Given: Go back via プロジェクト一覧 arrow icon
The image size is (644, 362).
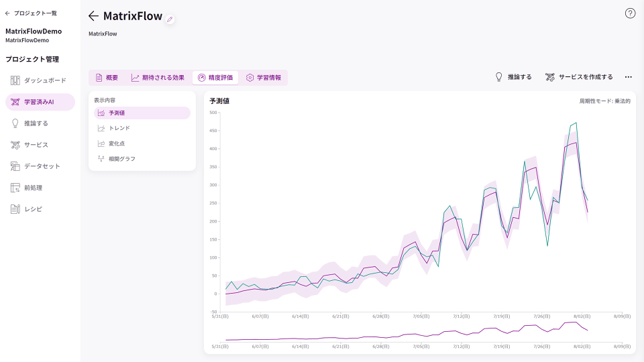Looking at the screenshot, I should pos(7,13).
